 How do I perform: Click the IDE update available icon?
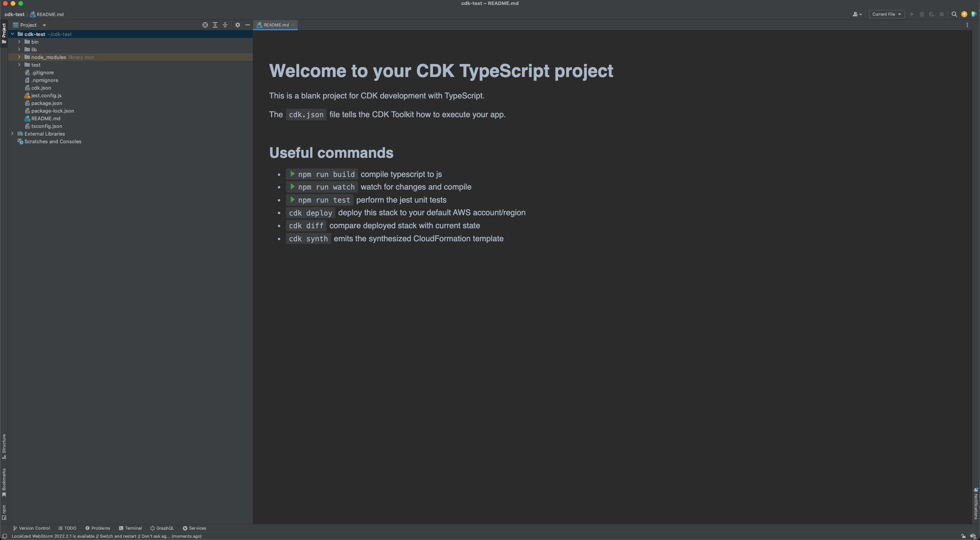point(964,14)
